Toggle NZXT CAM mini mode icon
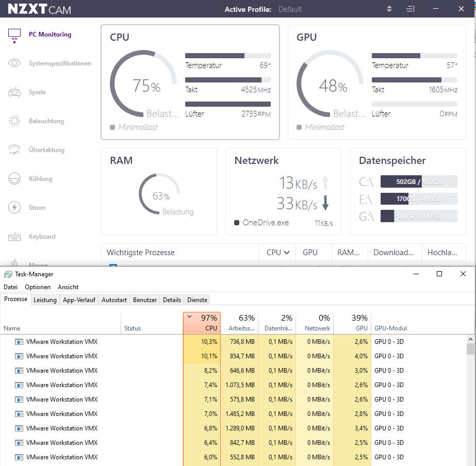This screenshot has width=476, height=466. pos(410,9)
